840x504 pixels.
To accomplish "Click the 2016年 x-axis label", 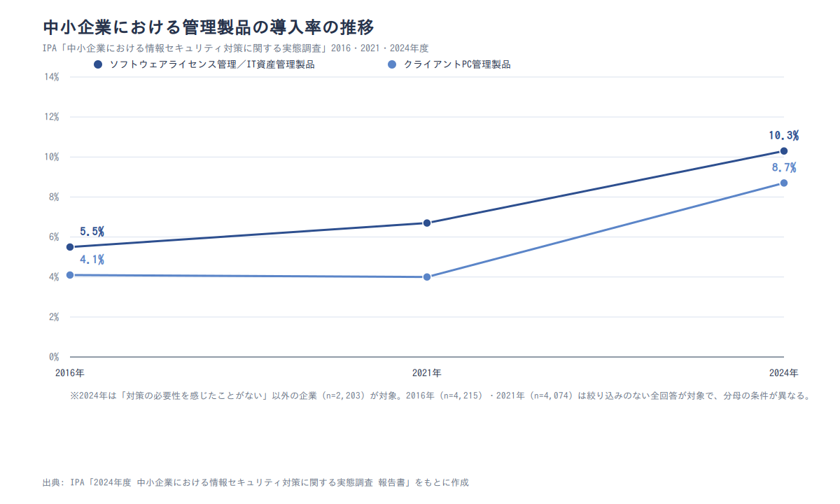I will point(70,372).
